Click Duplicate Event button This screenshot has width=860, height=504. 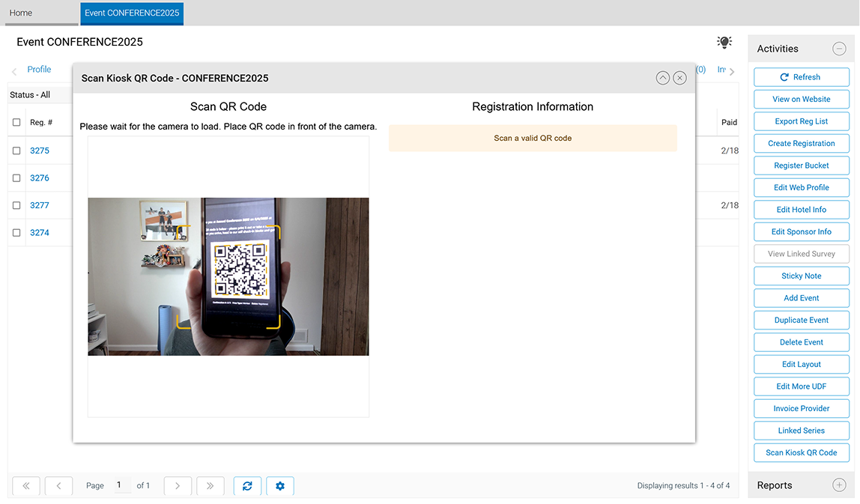(802, 320)
